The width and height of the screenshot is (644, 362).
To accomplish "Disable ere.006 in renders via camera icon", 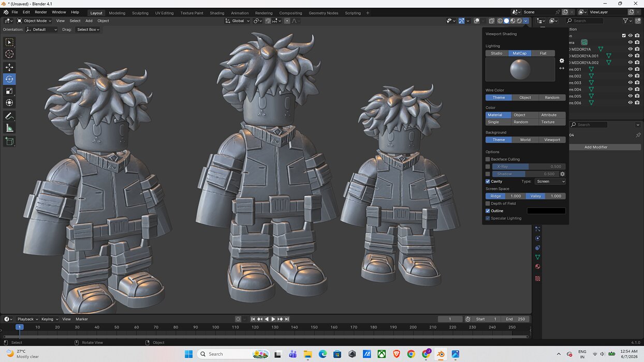I will pyautogui.click(x=637, y=103).
